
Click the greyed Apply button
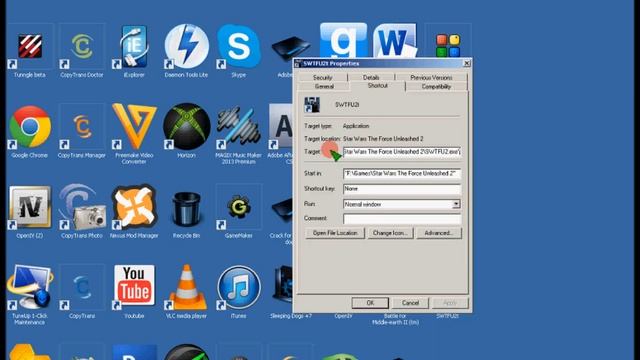pos(450,303)
